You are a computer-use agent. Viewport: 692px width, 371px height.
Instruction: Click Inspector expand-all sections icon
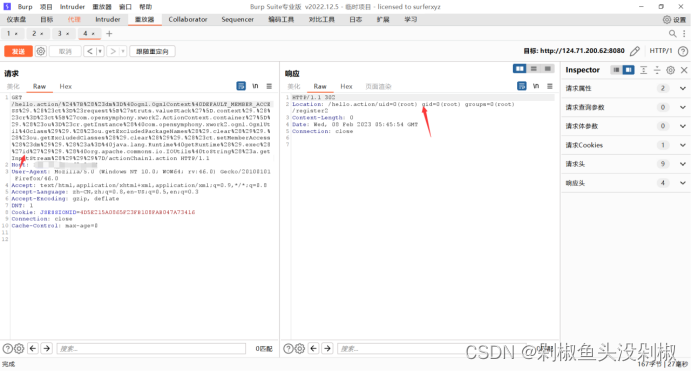click(643, 70)
